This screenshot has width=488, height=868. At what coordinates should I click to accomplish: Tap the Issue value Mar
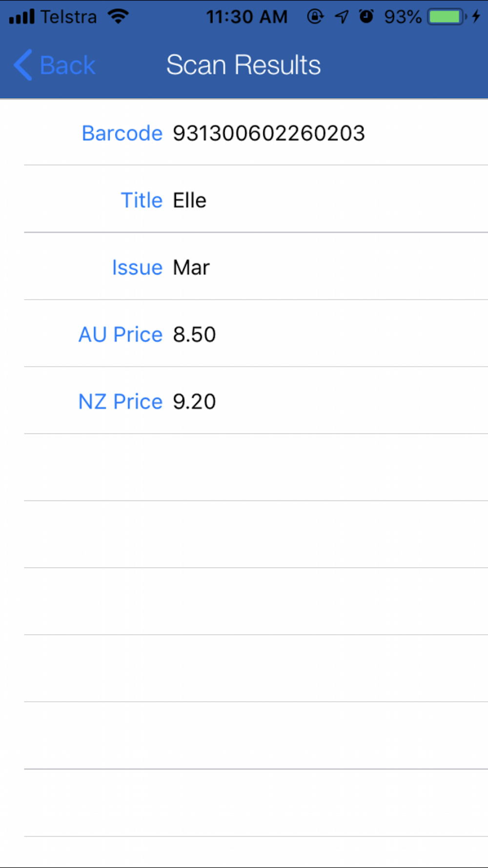pyautogui.click(x=191, y=268)
